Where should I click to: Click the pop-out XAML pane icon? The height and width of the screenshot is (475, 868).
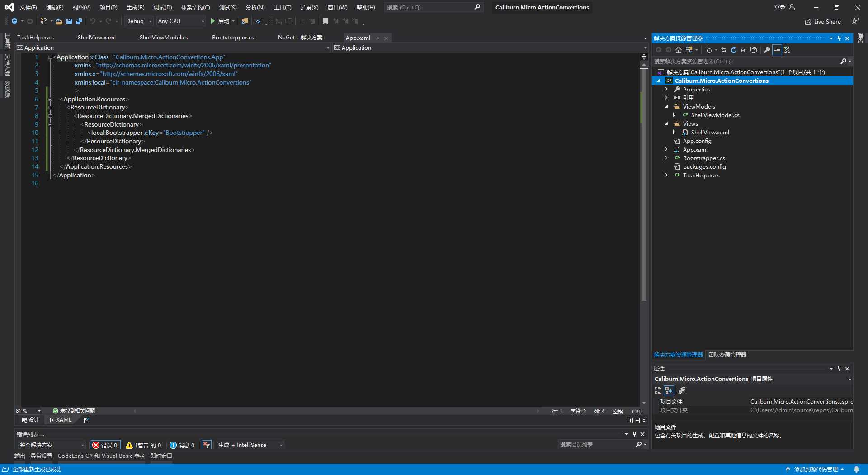click(x=87, y=420)
